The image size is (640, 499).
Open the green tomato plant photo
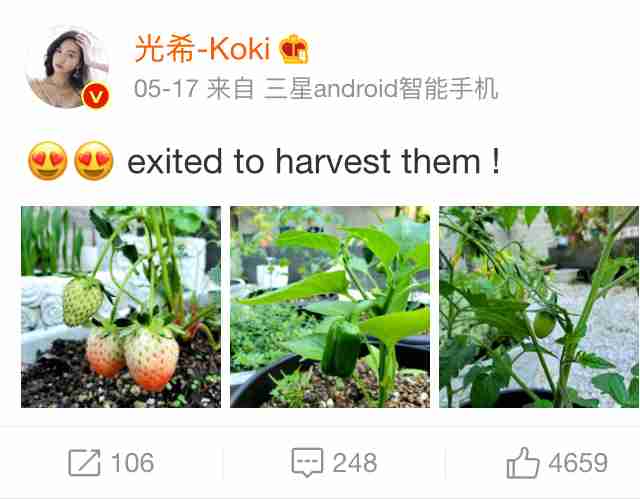pyautogui.click(x=539, y=307)
